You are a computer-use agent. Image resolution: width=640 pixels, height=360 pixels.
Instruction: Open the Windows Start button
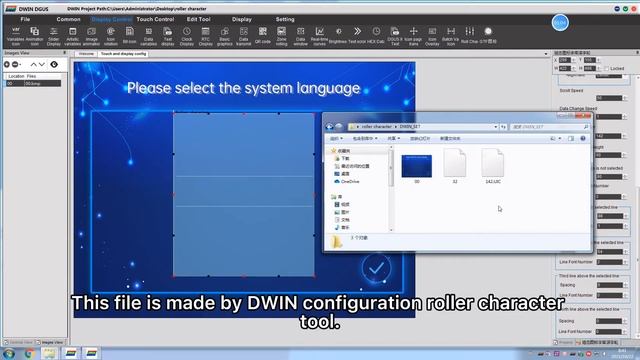pos(9,353)
